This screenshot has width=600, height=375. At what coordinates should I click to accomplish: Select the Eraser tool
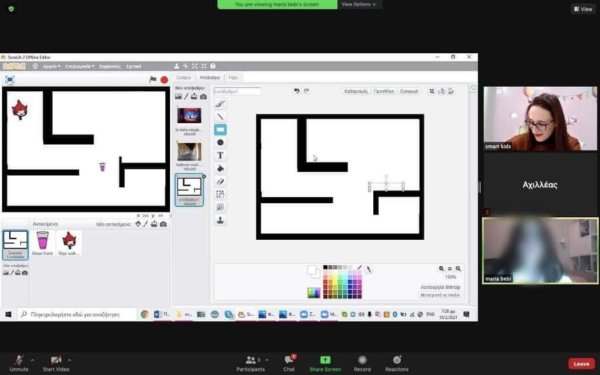click(220, 181)
